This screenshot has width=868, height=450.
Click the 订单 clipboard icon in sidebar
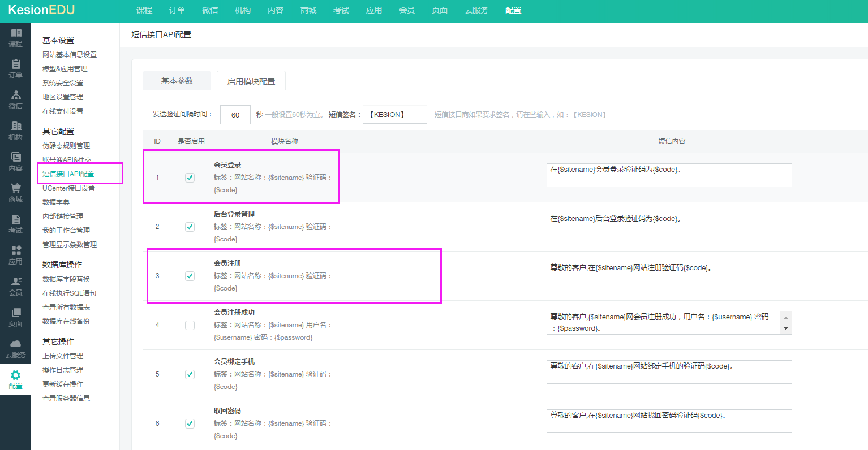point(16,64)
